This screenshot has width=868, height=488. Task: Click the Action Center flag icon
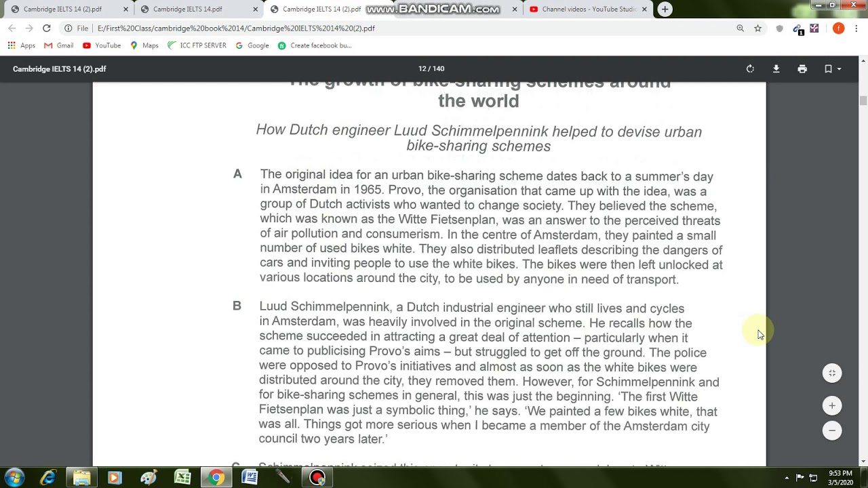800,478
